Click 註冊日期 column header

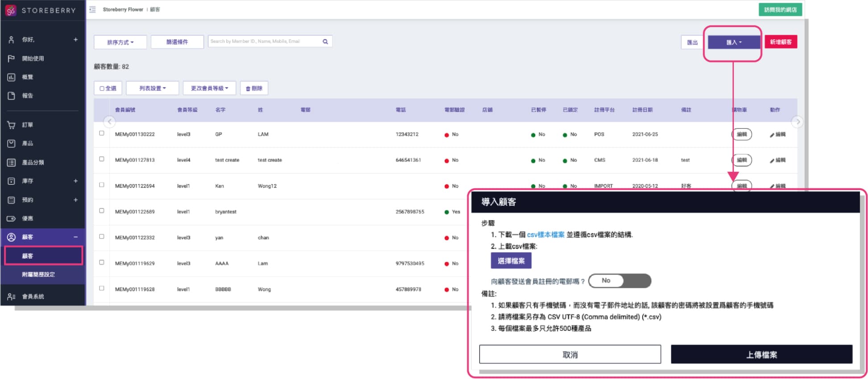click(642, 110)
